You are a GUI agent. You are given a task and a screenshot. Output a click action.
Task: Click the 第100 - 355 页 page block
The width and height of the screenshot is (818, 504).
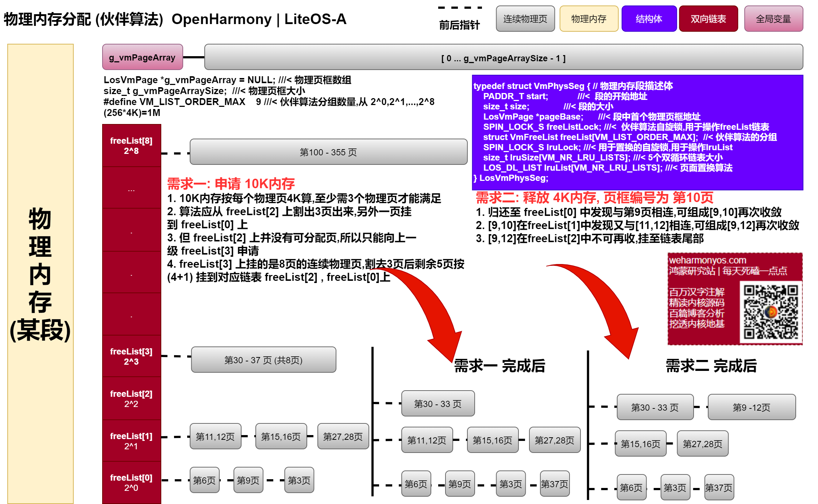tap(328, 152)
